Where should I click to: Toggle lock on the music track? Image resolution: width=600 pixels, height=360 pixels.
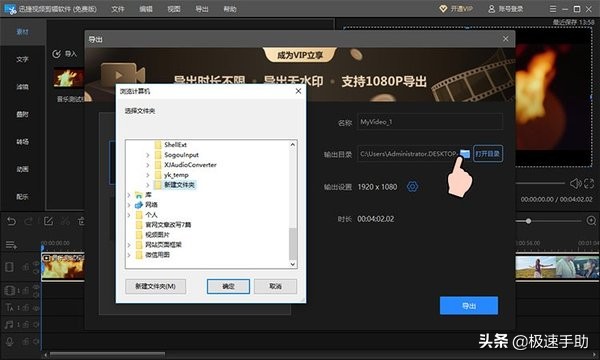(x=26, y=324)
